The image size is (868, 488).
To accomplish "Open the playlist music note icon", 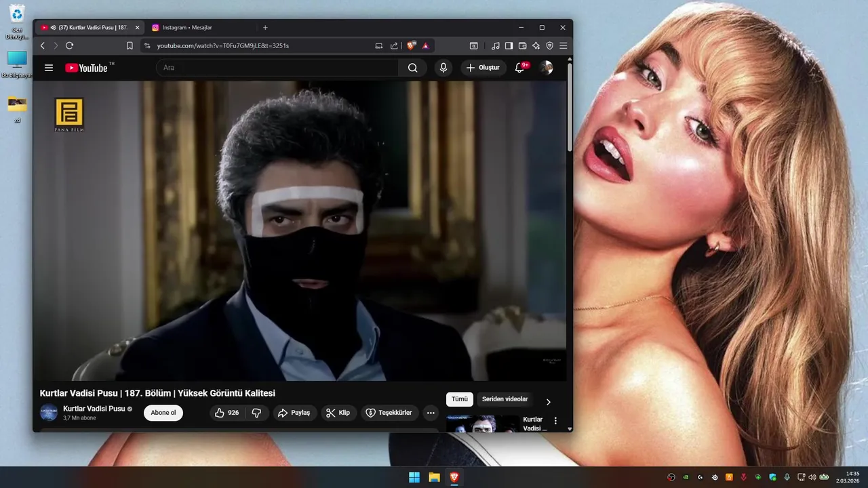I will click(x=496, y=45).
